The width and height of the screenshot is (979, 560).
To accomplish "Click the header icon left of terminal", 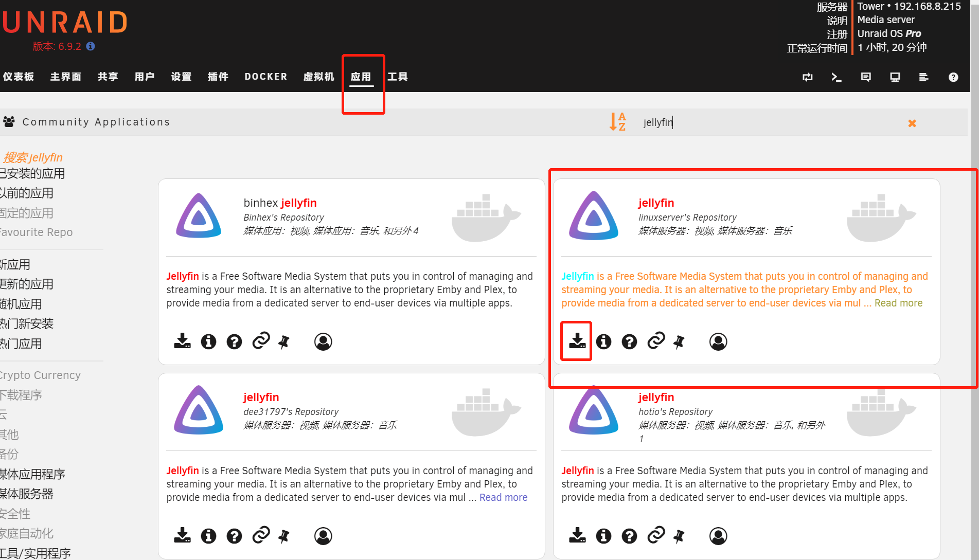I will [808, 77].
